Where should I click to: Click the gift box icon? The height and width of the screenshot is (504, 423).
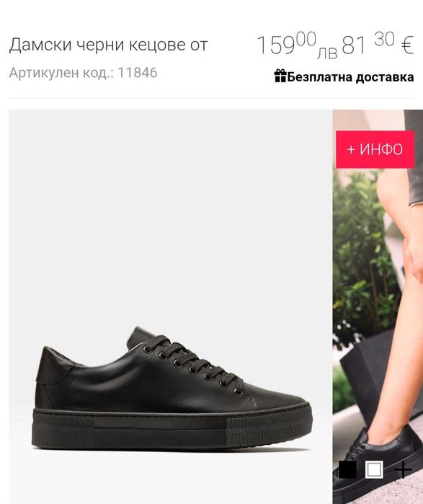[x=280, y=76]
